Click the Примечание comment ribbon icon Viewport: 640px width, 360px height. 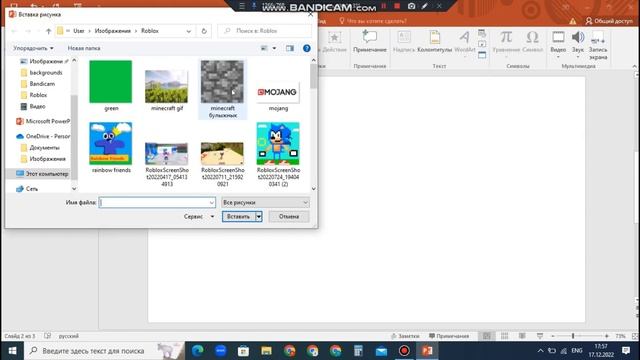(370, 42)
